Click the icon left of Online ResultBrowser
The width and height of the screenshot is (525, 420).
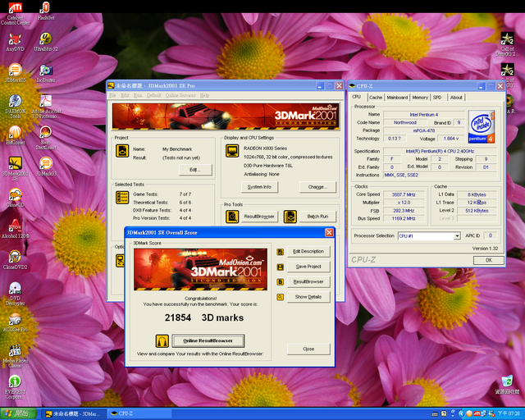tap(162, 341)
